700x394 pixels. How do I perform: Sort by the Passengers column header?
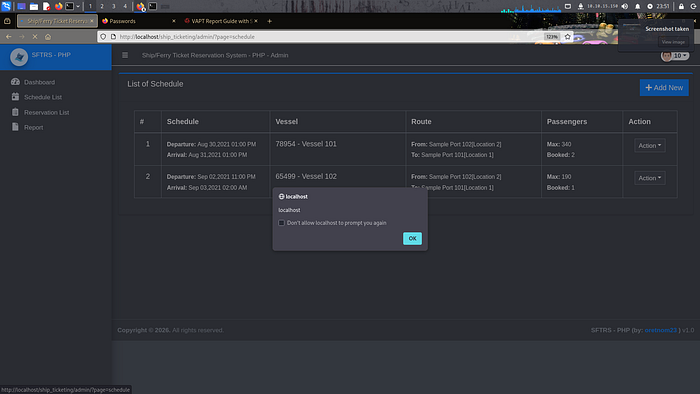point(582,121)
